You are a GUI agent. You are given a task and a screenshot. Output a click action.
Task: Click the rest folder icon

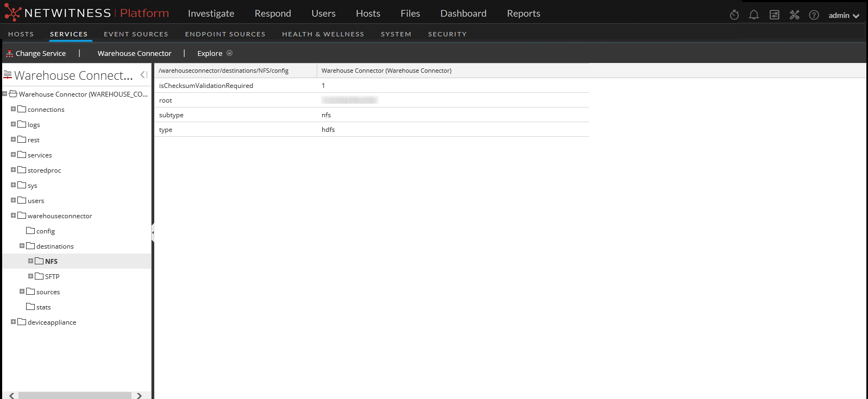[x=22, y=140]
